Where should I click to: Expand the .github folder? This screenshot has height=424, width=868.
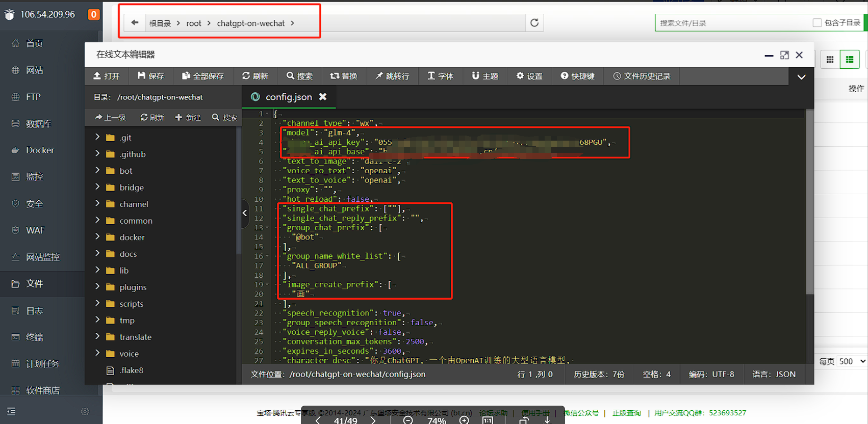coord(97,153)
